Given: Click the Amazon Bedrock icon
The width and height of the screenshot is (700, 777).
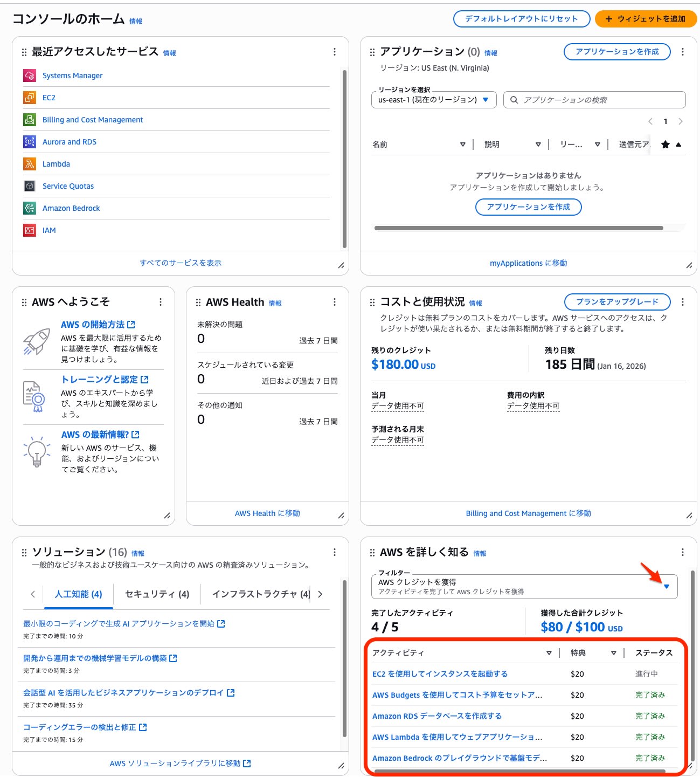Looking at the screenshot, I should [30, 208].
